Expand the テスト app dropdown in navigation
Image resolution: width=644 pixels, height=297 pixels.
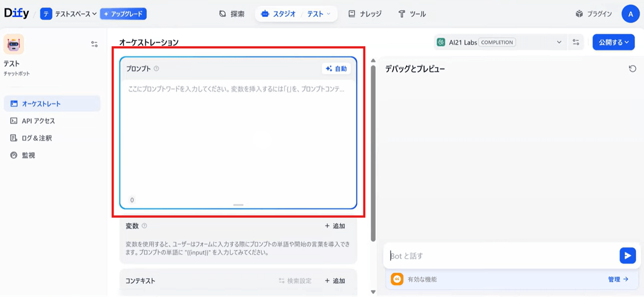tap(319, 14)
